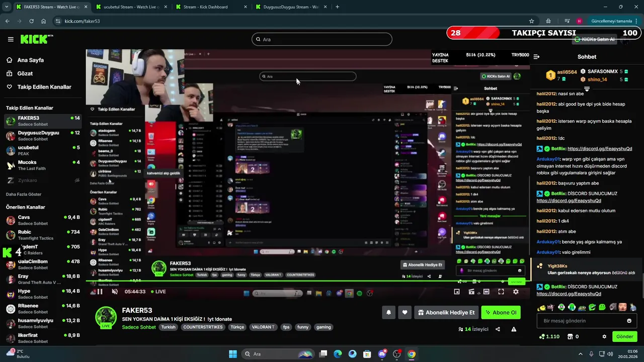Share the stream via share icon
The image size is (644, 362).
click(498, 329)
